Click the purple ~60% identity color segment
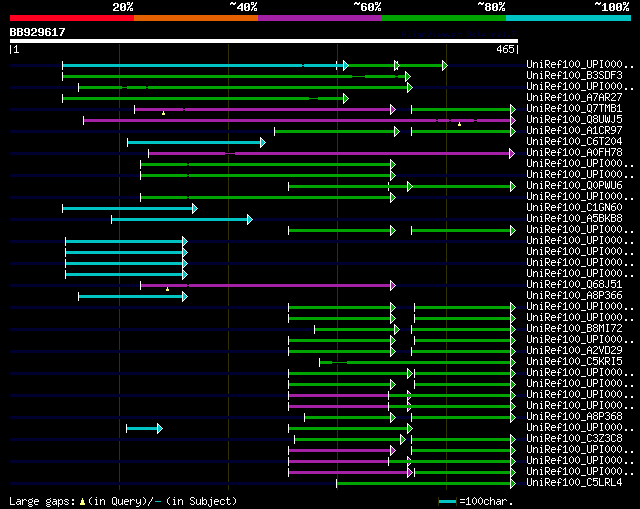 pos(320,18)
